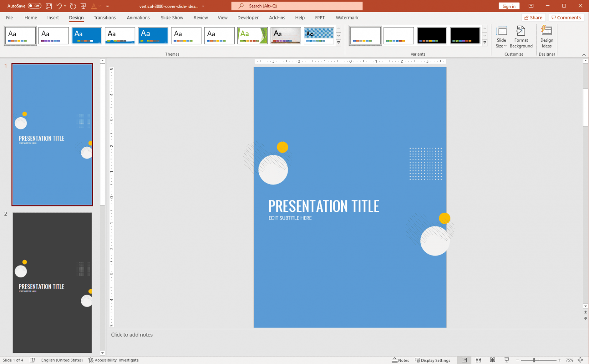589x364 pixels.
Task: Open the Slide Size dropdown
Action: 501,37
